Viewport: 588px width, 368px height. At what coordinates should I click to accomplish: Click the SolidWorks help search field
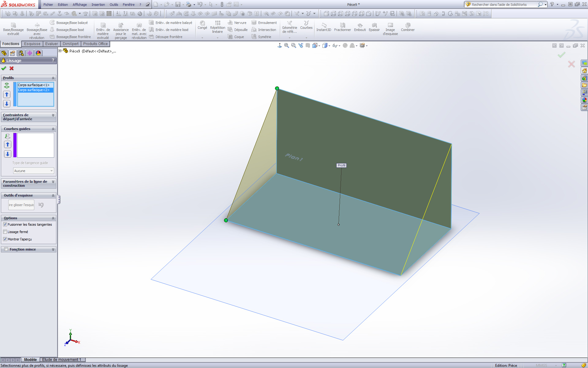pyautogui.click(x=504, y=5)
